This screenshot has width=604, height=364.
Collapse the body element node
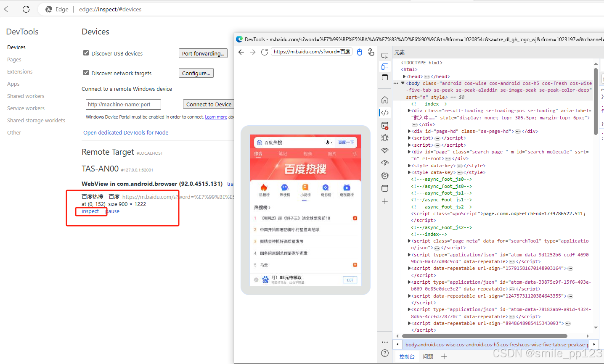[403, 83]
